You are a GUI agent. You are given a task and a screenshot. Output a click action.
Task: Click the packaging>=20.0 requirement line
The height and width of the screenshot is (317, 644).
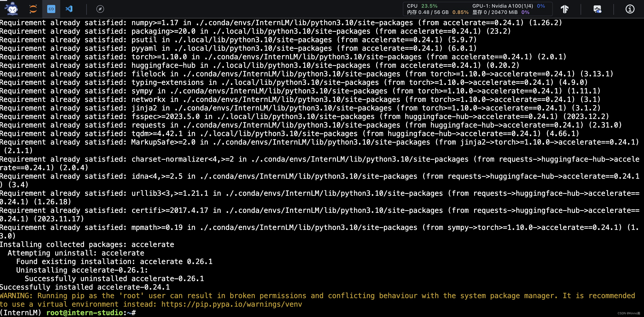255,31
